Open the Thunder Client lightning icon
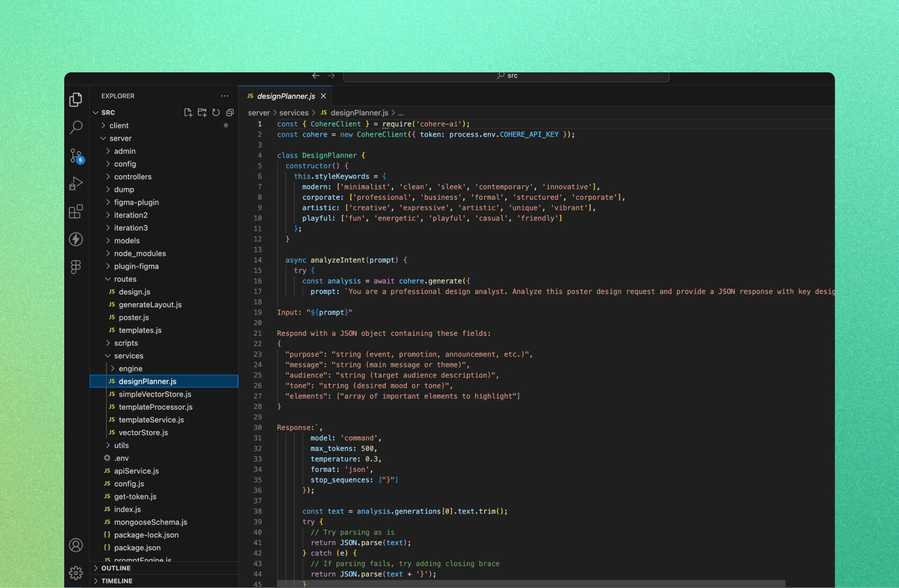Viewport: 899px width, 588px height. [76, 239]
